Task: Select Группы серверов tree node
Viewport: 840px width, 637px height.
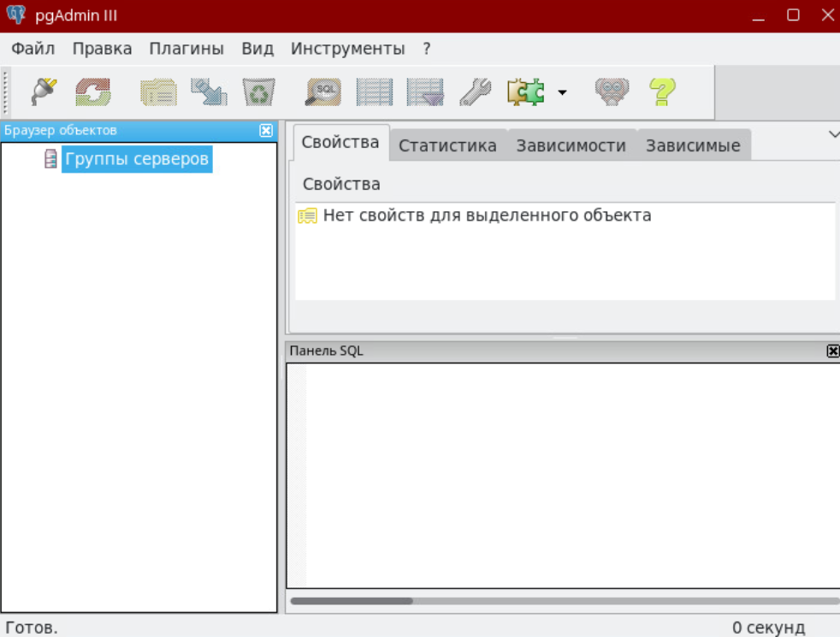Action: [x=137, y=159]
